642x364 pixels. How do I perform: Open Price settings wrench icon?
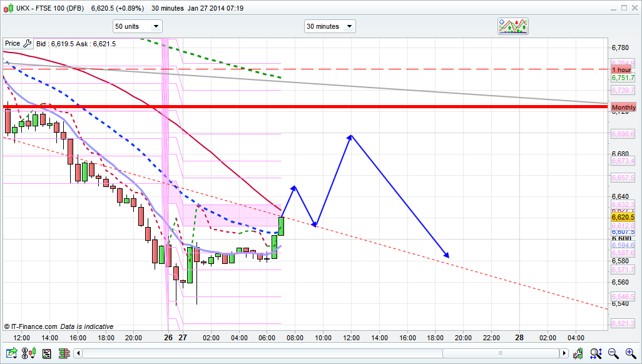[27, 44]
